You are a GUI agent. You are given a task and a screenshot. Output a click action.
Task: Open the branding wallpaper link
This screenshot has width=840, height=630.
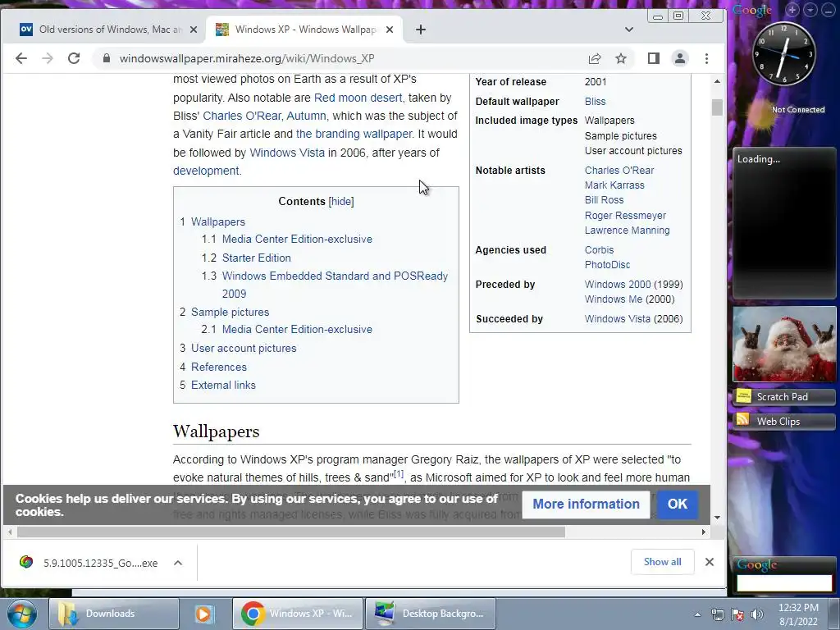click(354, 134)
